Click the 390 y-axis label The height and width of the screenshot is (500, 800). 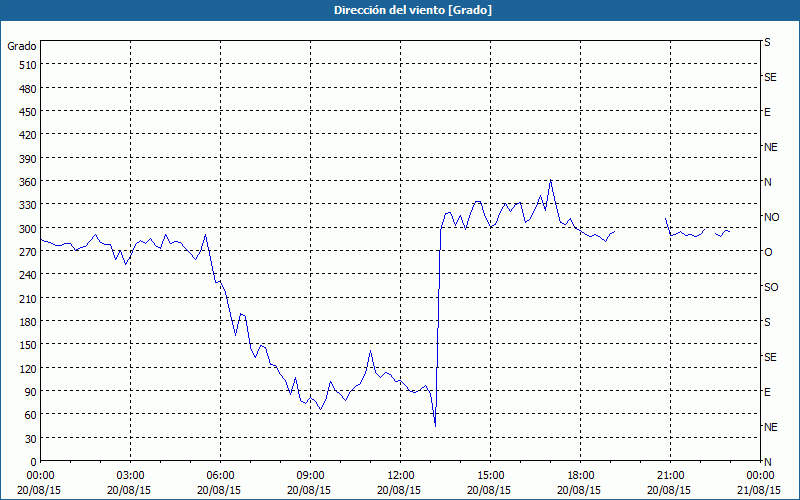[28, 159]
